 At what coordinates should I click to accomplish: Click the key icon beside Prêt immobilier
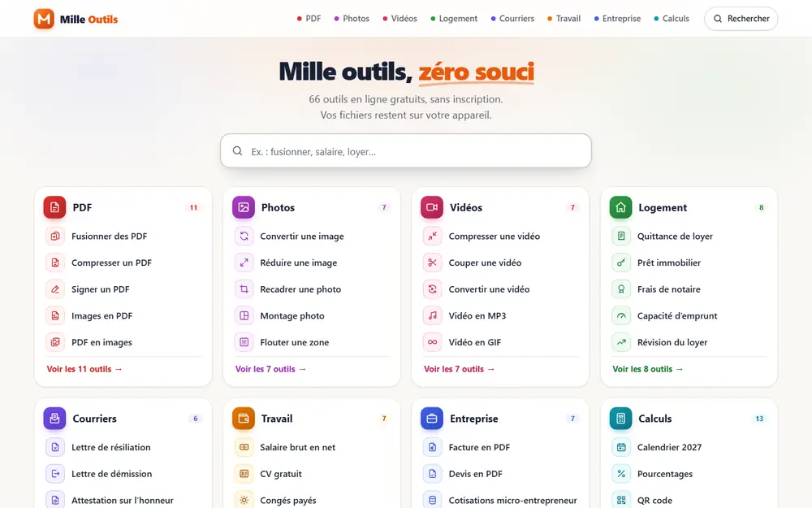pos(621,263)
